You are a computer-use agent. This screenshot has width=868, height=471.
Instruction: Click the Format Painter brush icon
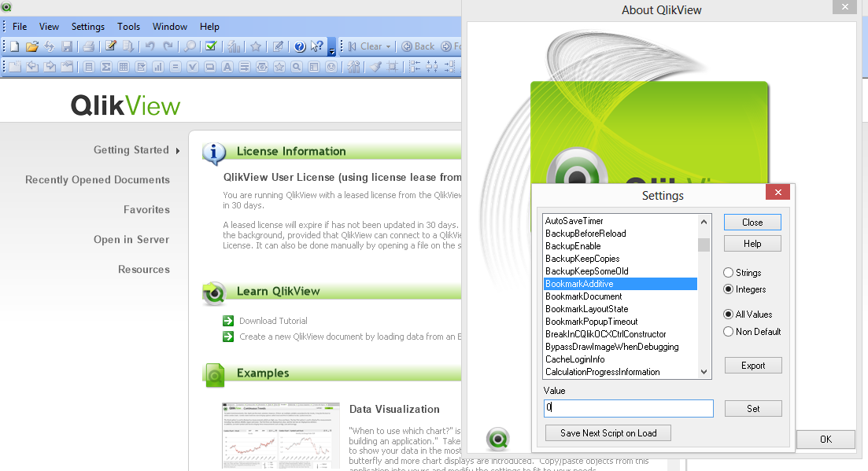[376, 67]
